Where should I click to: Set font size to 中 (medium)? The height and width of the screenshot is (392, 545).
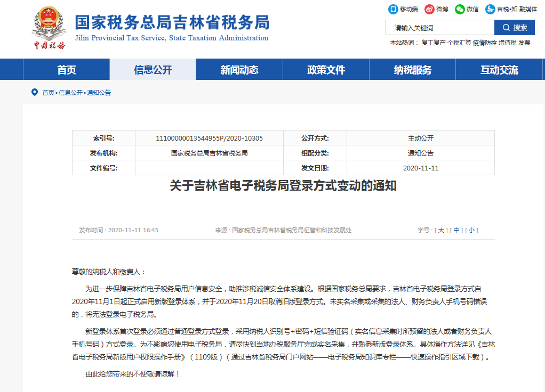(x=456, y=230)
